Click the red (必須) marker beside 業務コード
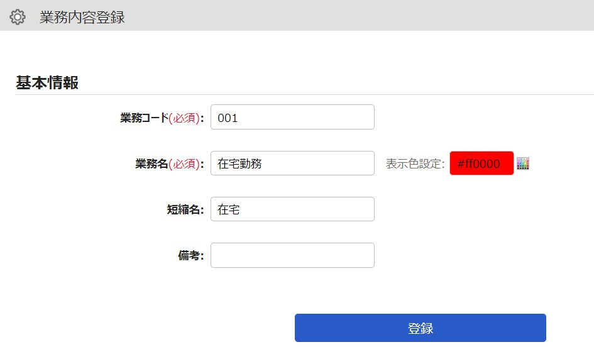594x364 pixels. click(x=185, y=118)
